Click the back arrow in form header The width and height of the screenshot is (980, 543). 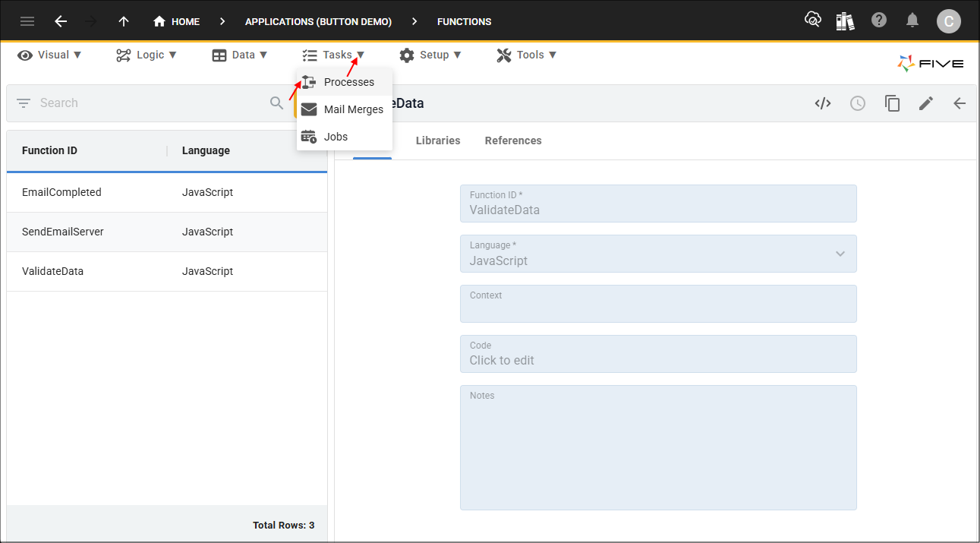(x=960, y=103)
